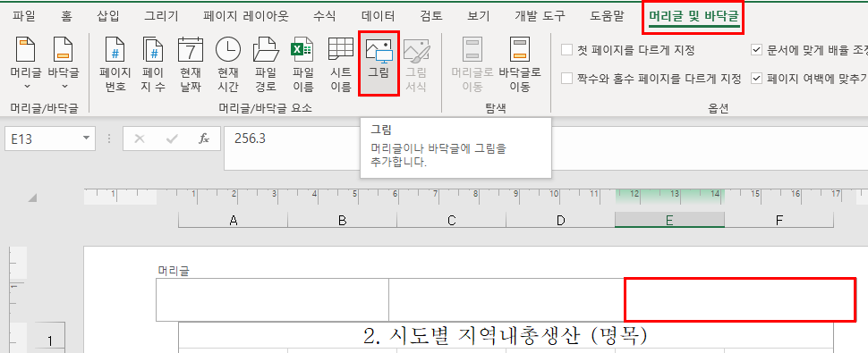Select column B header
The height and width of the screenshot is (353, 868).
pyautogui.click(x=342, y=221)
